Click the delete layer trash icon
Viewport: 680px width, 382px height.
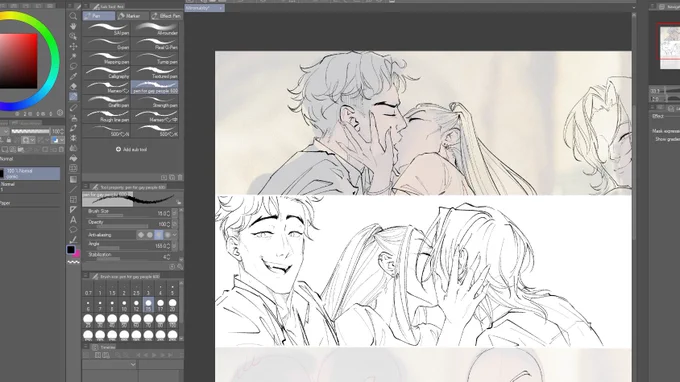point(61,149)
